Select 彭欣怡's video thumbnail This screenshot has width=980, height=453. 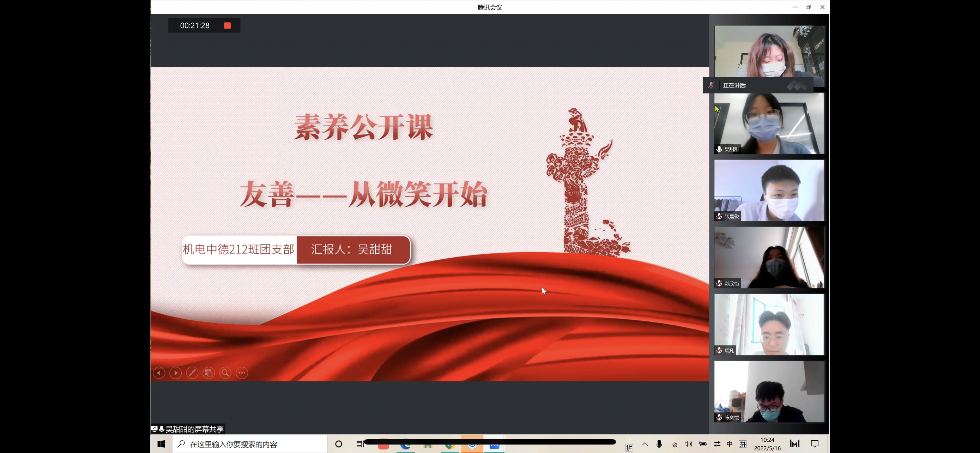[769, 258]
